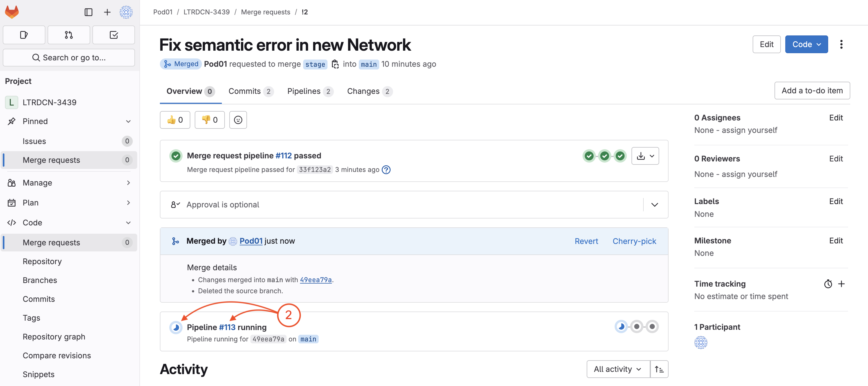Open the artifacts download dropdown

(645, 156)
